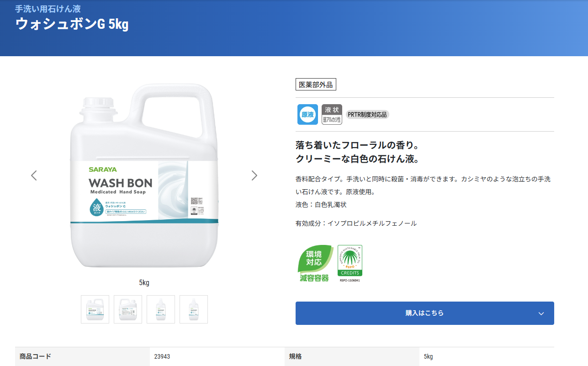Click the product code value 23943
Viewport: 588px width, 366px height.
[162, 356]
